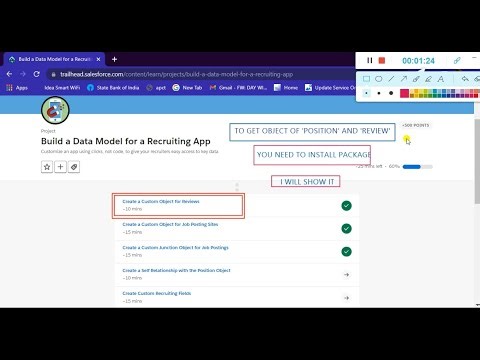Open Create Custom Recruiting Fields step

coord(157,293)
